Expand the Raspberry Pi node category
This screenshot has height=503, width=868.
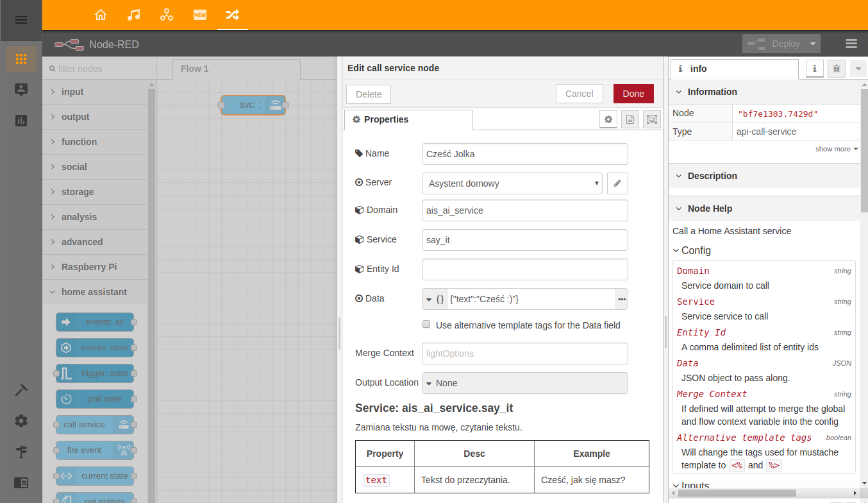(89, 267)
